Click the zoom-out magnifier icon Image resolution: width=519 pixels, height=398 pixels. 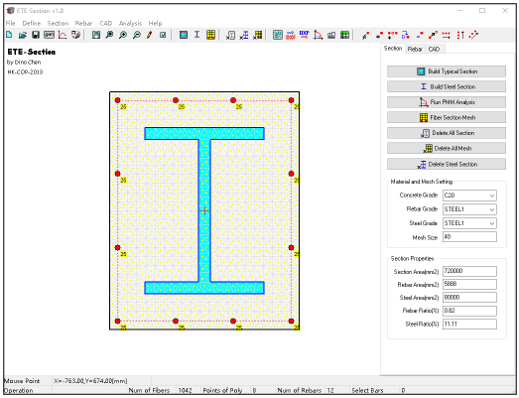coord(136,35)
